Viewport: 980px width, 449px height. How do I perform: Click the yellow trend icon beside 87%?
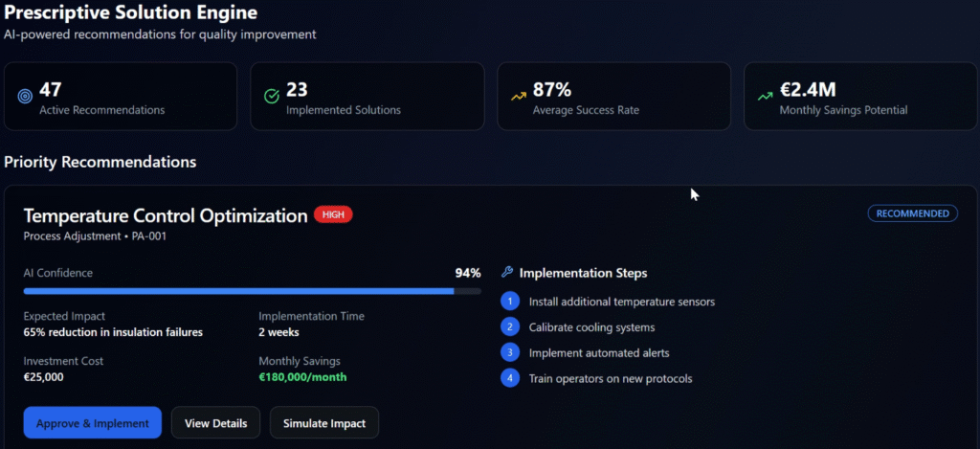click(x=519, y=96)
